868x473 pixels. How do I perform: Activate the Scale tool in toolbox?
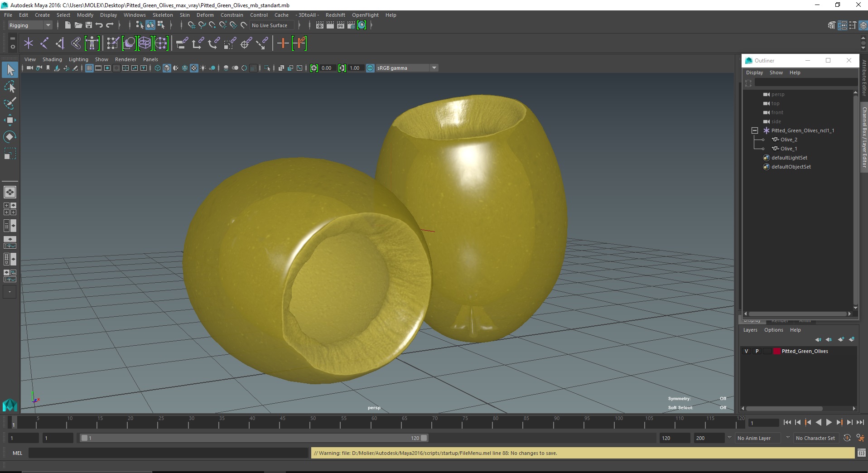point(10,154)
